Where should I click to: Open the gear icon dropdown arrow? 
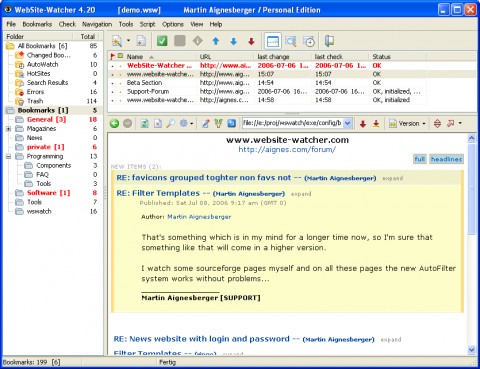click(x=192, y=124)
